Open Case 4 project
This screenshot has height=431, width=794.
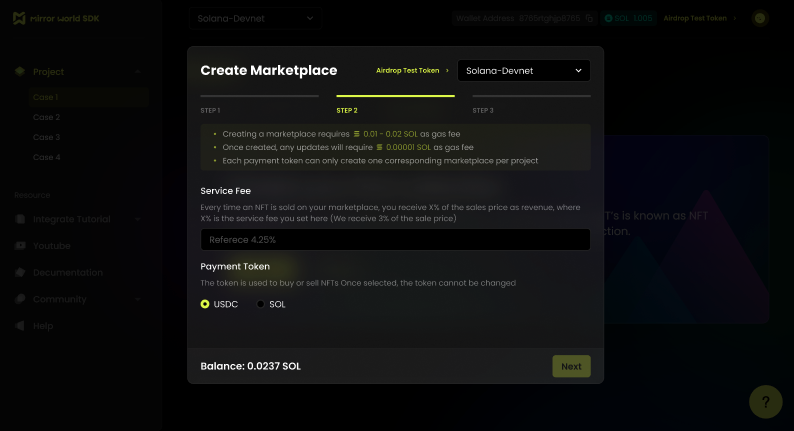click(x=47, y=158)
